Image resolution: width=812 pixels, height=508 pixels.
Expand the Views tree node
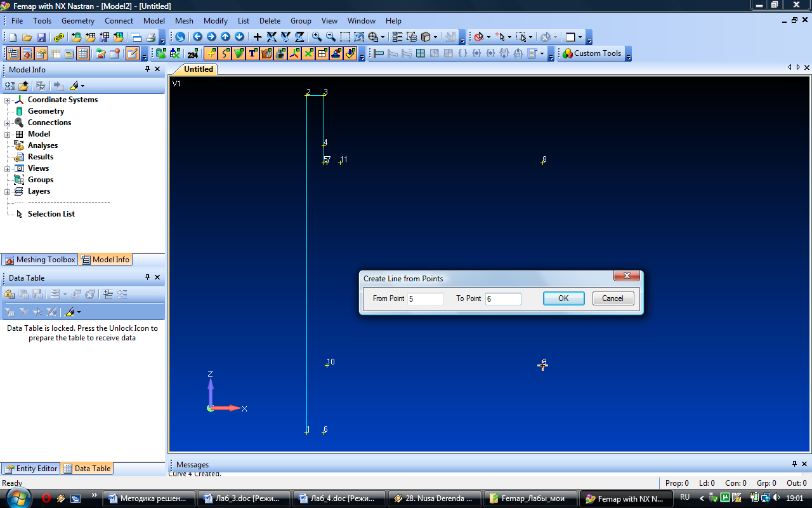click(x=8, y=169)
